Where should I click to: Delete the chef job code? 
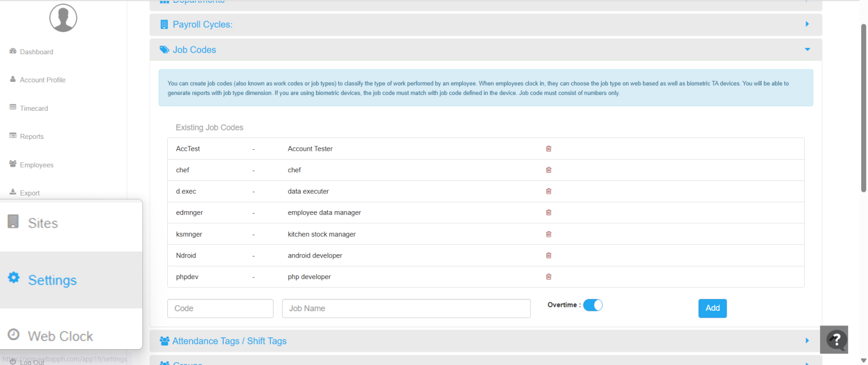tap(548, 170)
